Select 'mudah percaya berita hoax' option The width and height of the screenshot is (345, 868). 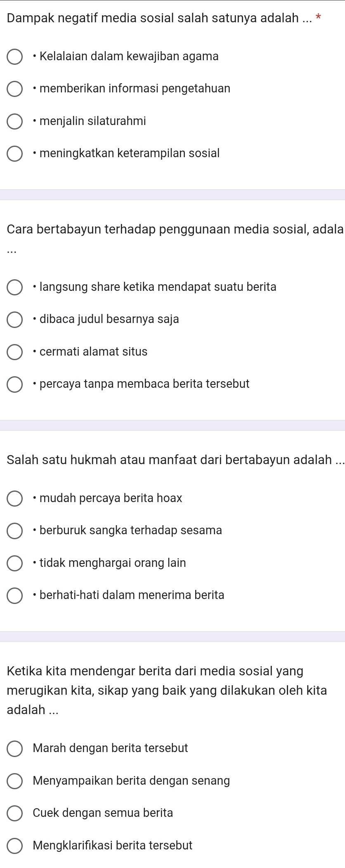(15, 498)
